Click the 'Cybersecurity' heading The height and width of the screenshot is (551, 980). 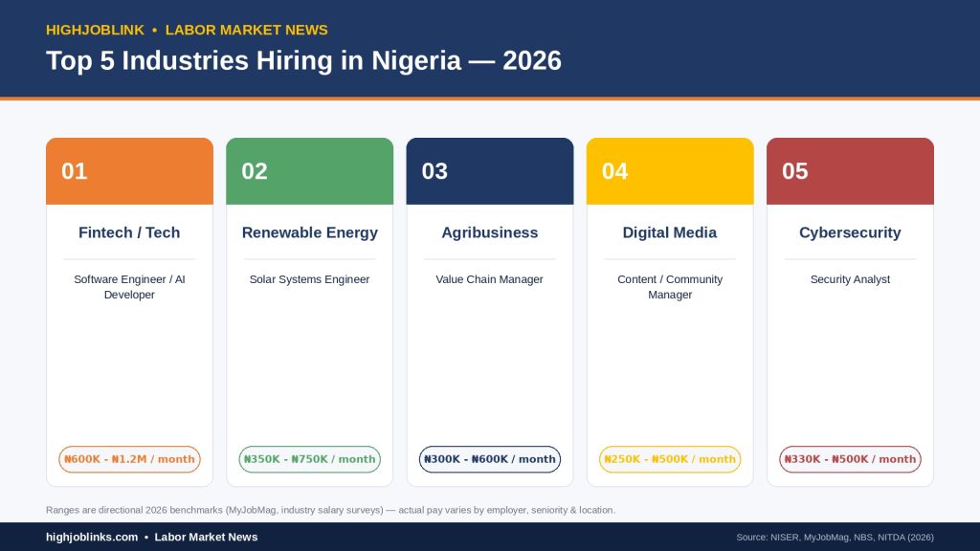click(x=850, y=232)
